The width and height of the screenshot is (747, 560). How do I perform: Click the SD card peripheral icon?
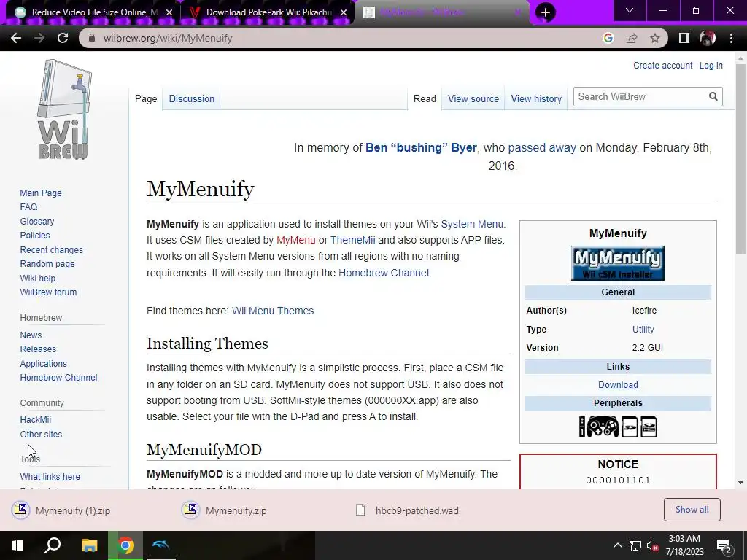(x=630, y=427)
